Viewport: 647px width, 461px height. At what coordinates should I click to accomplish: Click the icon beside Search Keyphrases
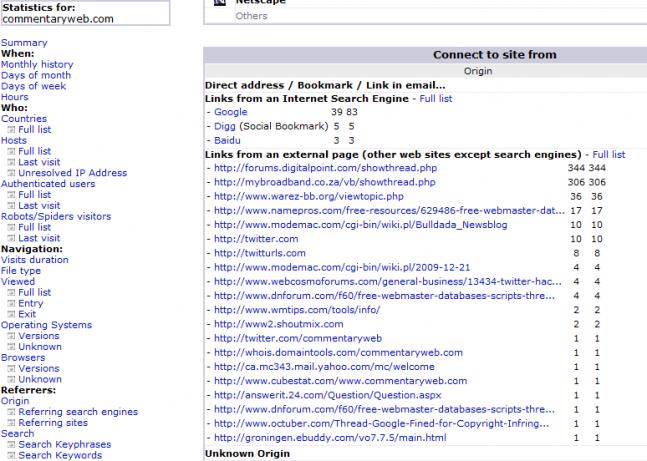[11, 444]
